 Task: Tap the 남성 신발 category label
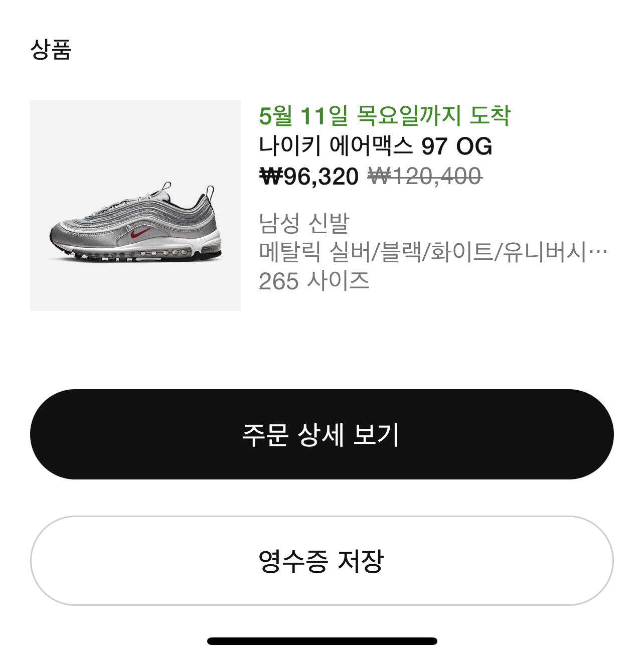point(304,223)
